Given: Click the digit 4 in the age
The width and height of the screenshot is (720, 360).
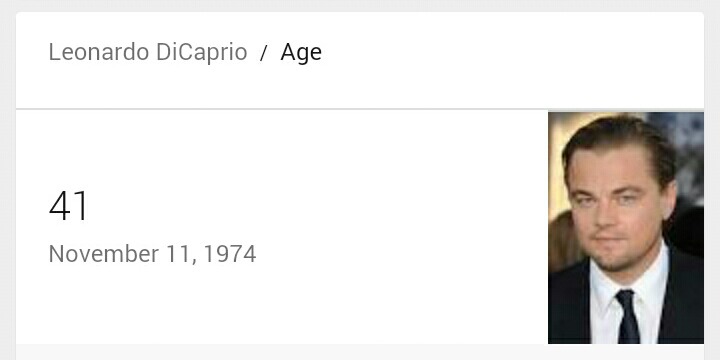Looking at the screenshot, I should [x=60, y=206].
